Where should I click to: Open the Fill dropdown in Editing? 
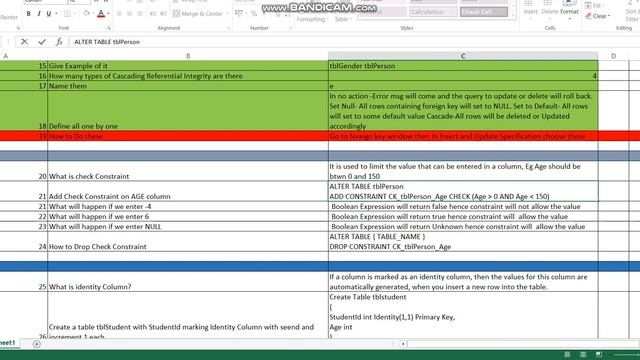tap(593, 5)
